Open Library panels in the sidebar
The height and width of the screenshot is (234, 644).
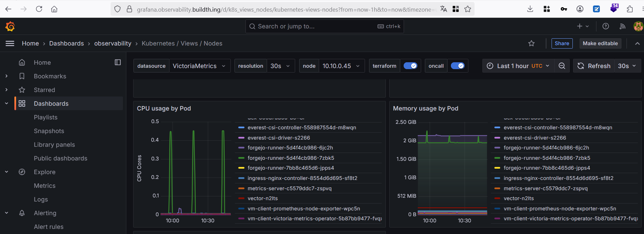pyautogui.click(x=54, y=145)
